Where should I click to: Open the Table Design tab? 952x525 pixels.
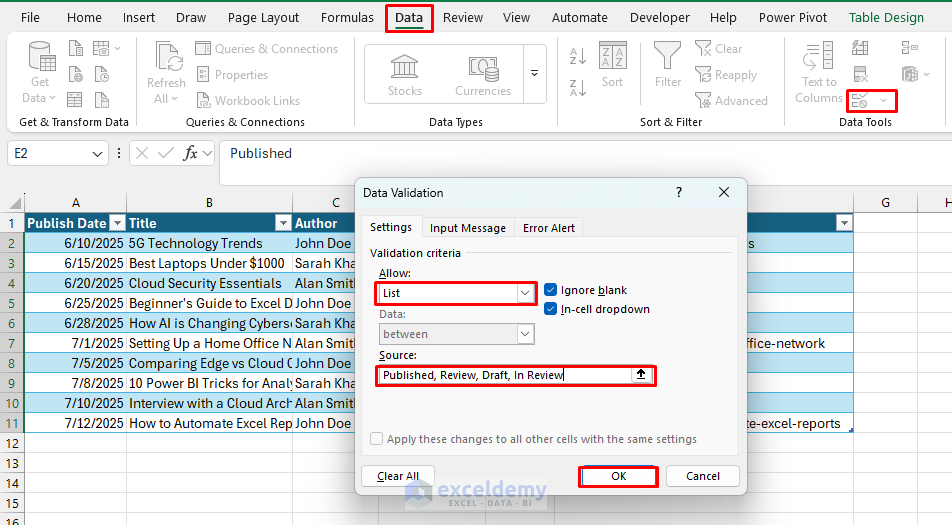[886, 18]
